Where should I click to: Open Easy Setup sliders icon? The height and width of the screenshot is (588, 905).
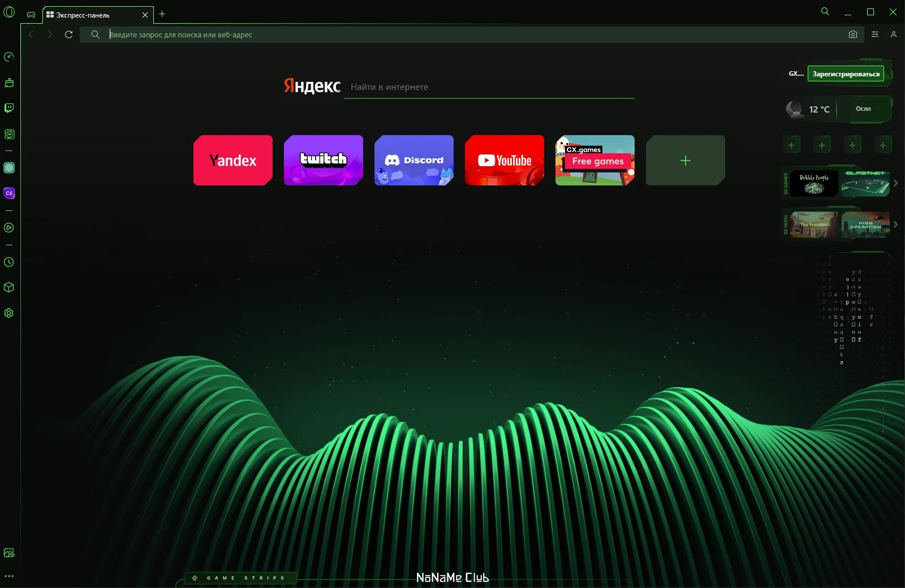click(875, 34)
